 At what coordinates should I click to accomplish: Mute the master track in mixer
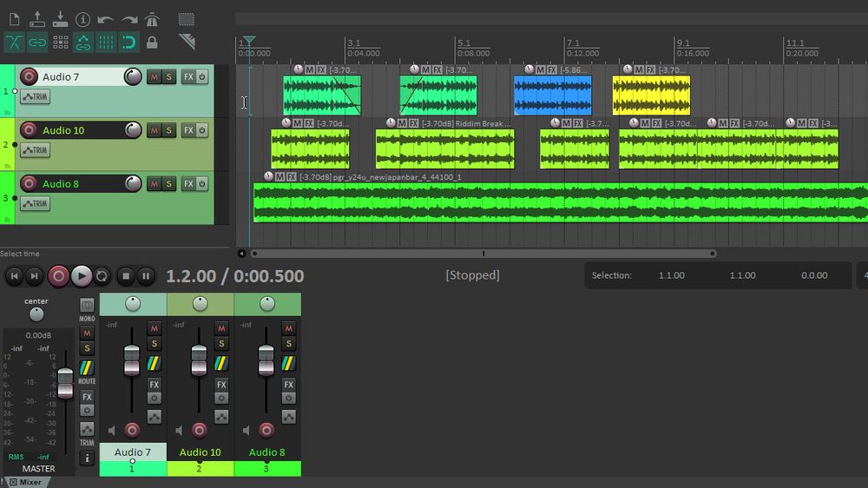click(x=87, y=333)
